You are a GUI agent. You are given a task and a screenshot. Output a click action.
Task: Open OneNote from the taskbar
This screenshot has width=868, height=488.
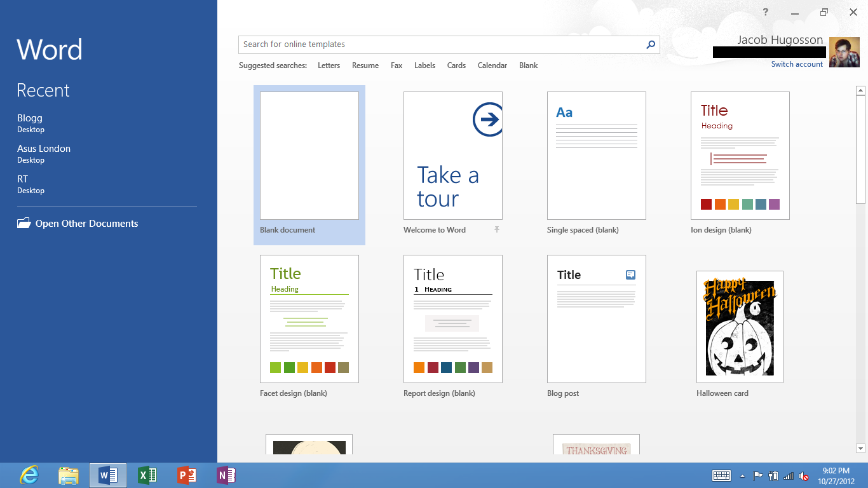coord(226,475)
